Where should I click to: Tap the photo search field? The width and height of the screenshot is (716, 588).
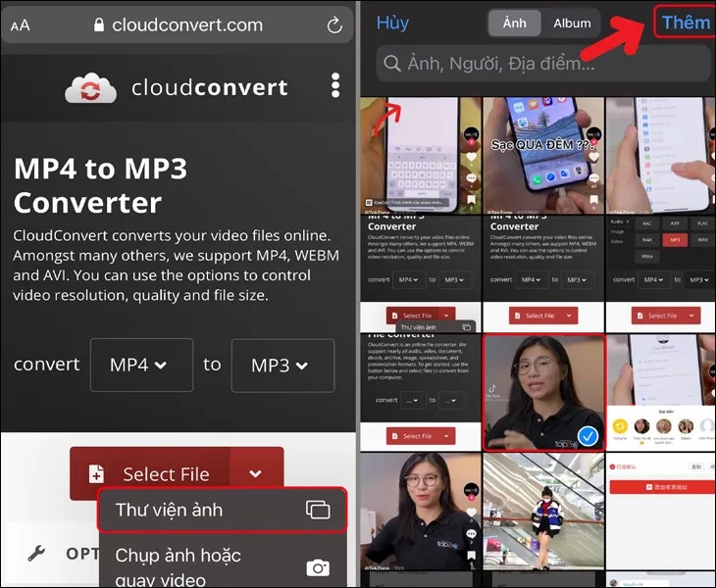point(544,64)
